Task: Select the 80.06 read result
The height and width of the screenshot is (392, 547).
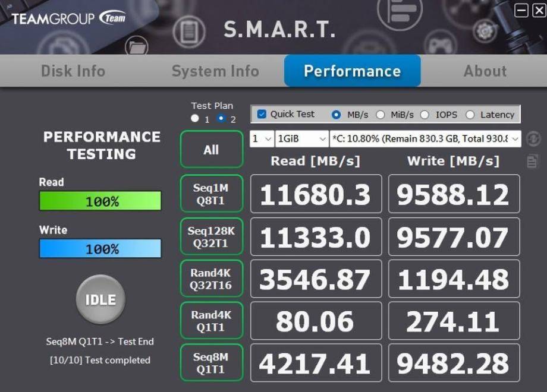Action: [x=316, y=321]
